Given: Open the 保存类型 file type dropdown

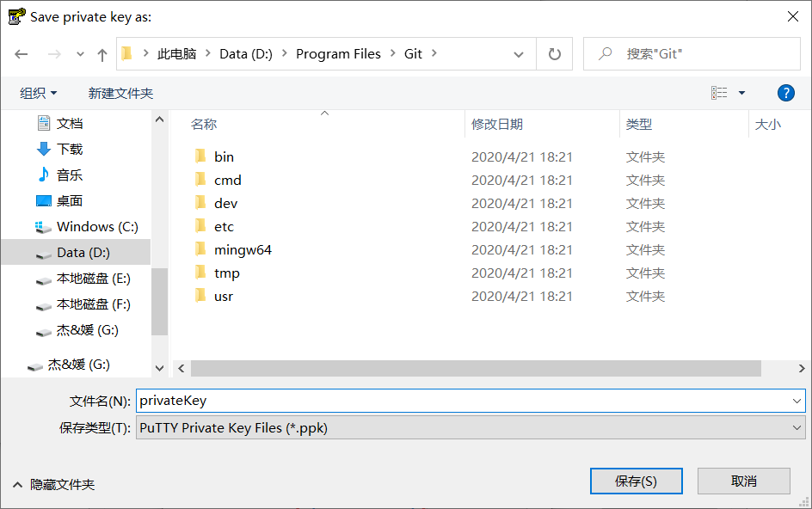Looking at the screenshot, I should tap(796, 428).
